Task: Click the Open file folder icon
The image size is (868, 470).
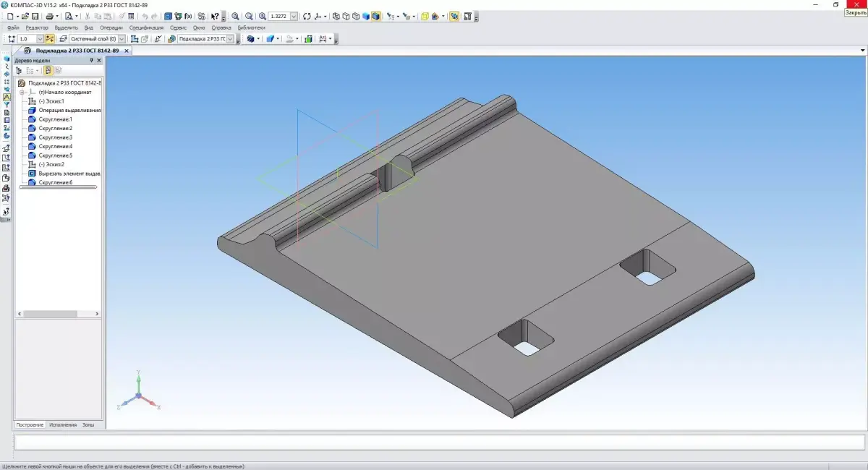Action: (25, 16)
